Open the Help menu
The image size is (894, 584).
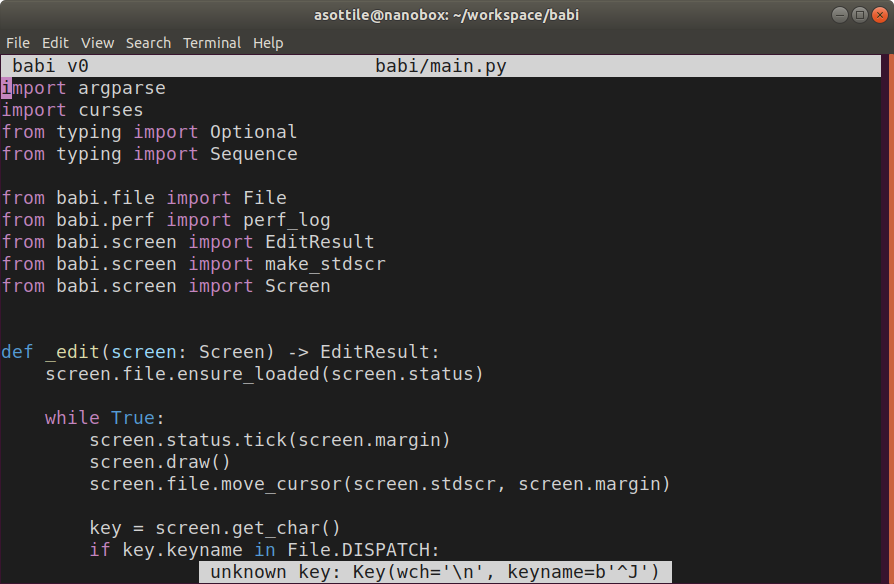[x=268, y=43]
